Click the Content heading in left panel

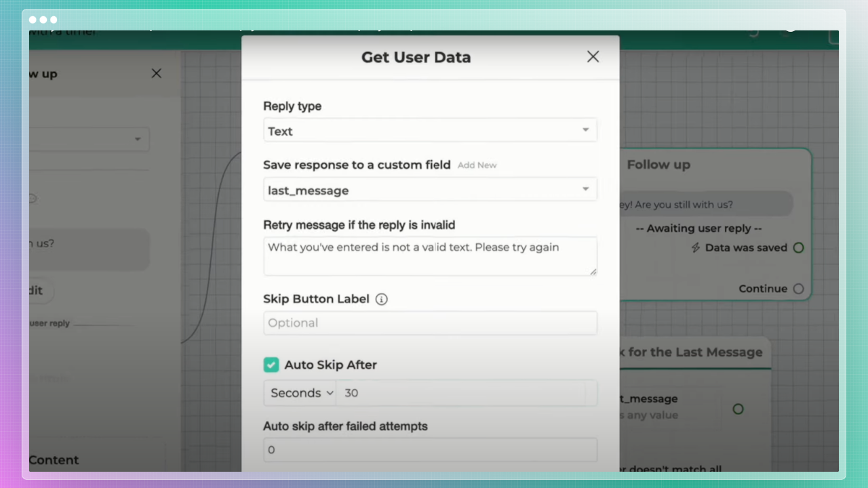(x=54, y=460)
